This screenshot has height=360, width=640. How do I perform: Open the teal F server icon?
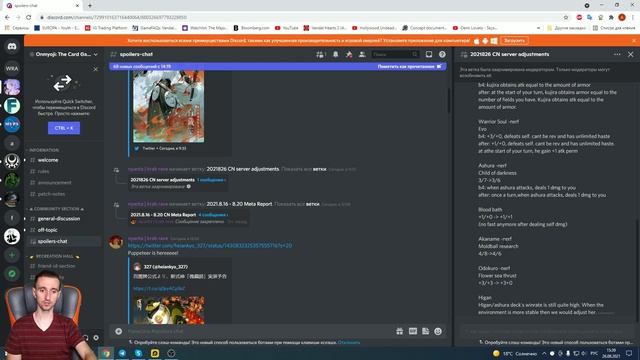click(x=12, y=106)
